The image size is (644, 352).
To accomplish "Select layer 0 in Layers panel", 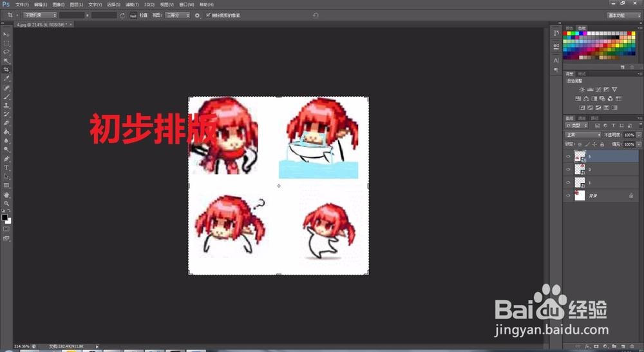I will coord(602,170).
